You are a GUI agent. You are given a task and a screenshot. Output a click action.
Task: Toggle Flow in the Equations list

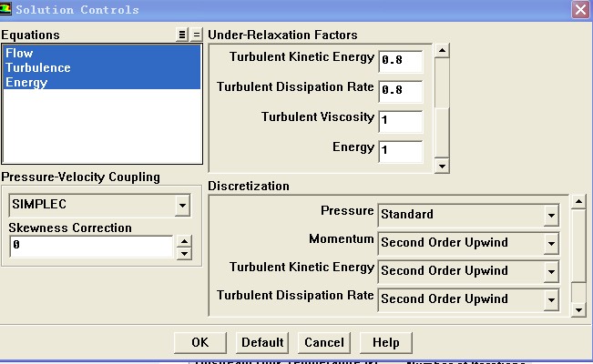pyautogui.click(x=19, y=54)
